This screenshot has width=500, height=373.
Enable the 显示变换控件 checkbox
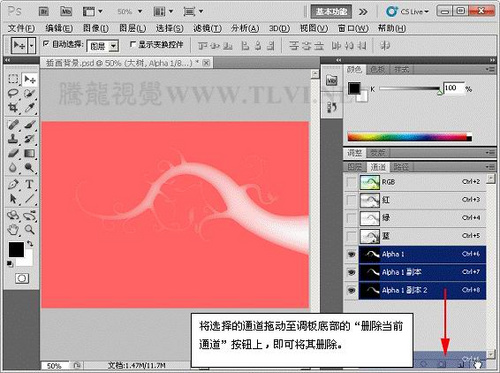[x=132, y=44]
